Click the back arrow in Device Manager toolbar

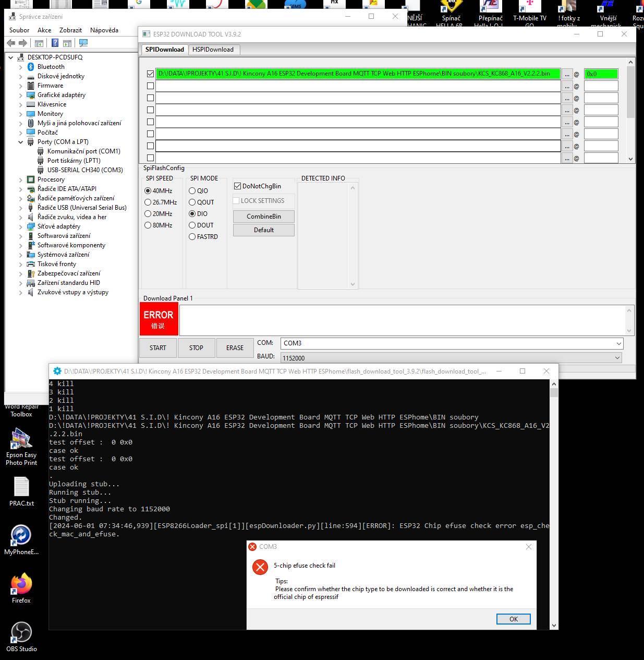pyautogui.click(x=11, y=43)
